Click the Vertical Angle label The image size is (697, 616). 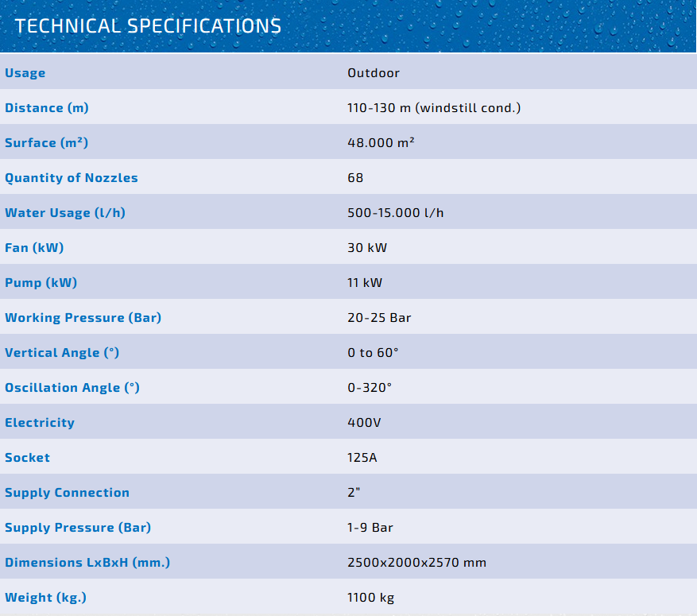(x=62, y=353)
